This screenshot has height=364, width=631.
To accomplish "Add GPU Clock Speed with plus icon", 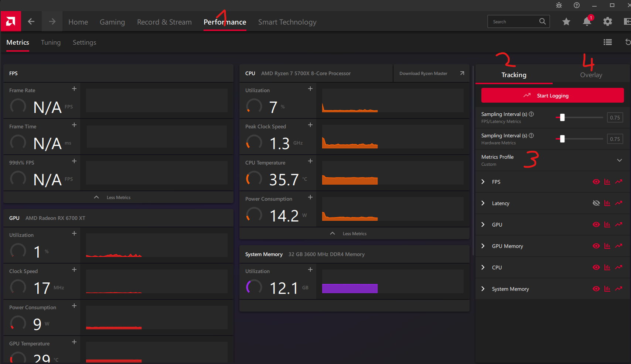I will pyautogui.click(x=74, y=269).
